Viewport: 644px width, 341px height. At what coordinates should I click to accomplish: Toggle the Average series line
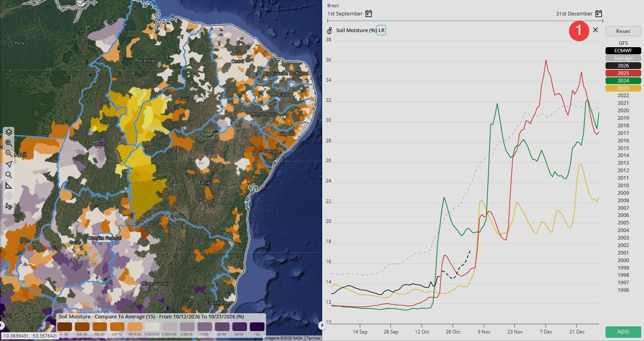(623, 58)
